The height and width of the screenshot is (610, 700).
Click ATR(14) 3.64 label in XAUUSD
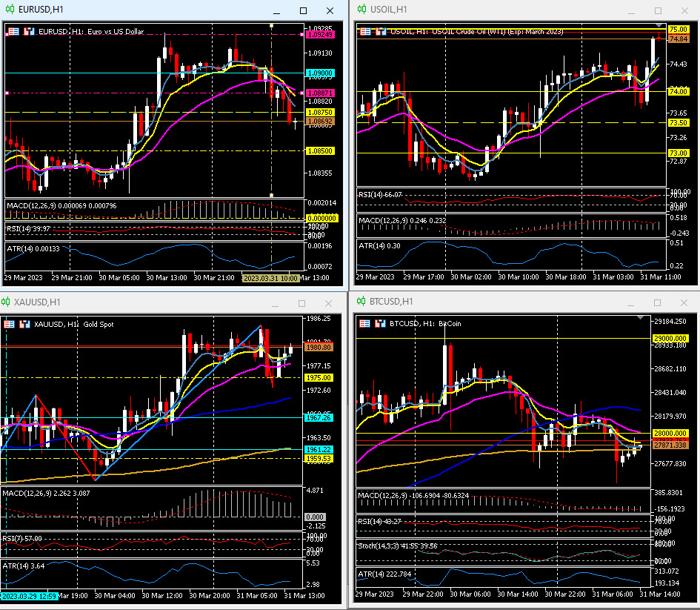[x=24, y=566]
